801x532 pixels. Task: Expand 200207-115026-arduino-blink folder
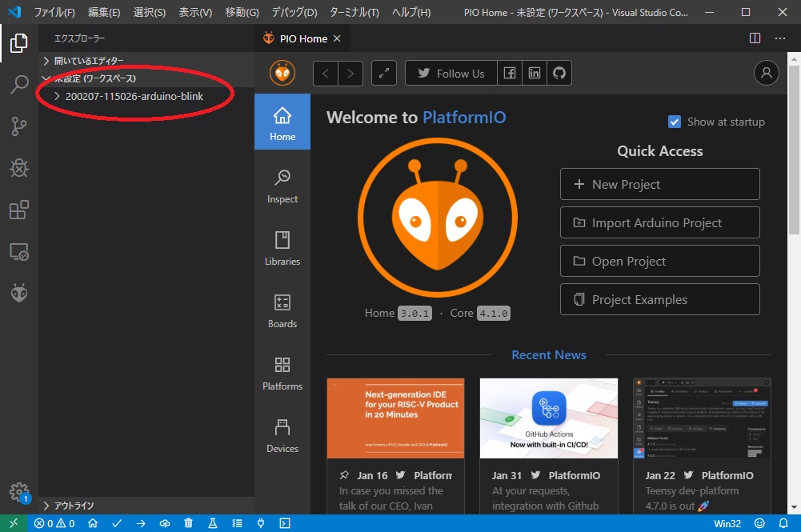click(146, 96)
